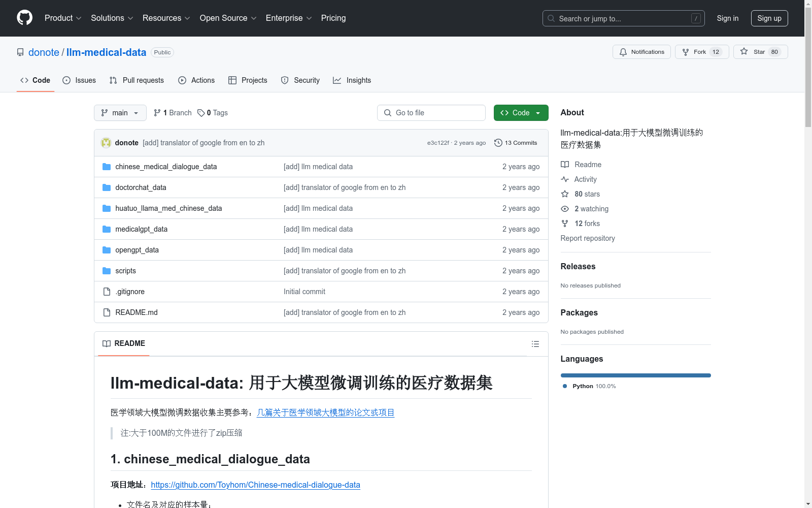Click the opengpt_data folder icon
812x508 pixels.
[107, 250]
